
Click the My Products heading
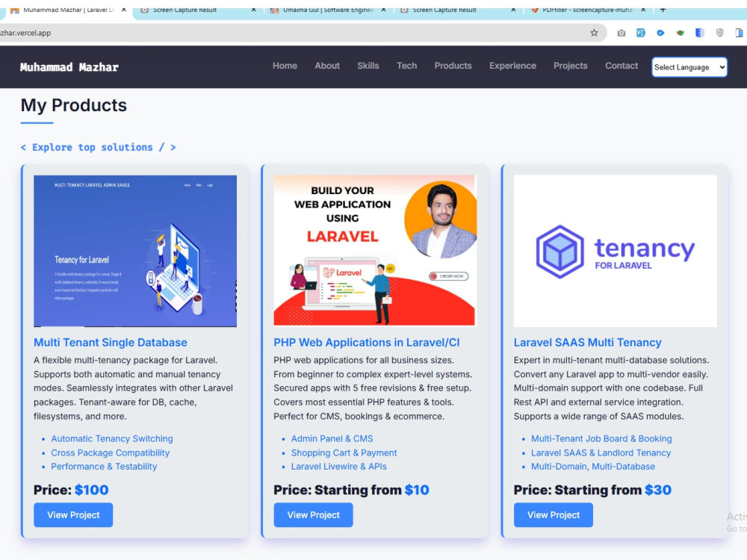74,105
